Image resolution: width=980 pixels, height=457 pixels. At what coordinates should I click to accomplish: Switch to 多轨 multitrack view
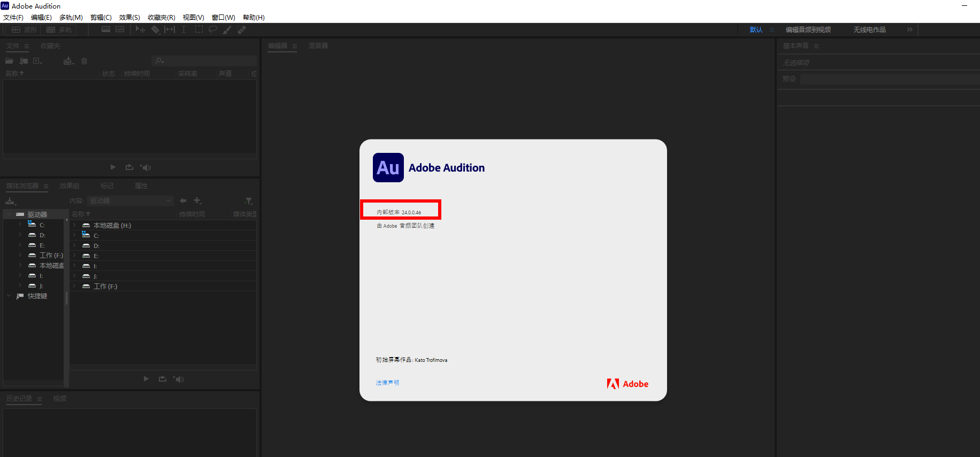coord(59,30)
